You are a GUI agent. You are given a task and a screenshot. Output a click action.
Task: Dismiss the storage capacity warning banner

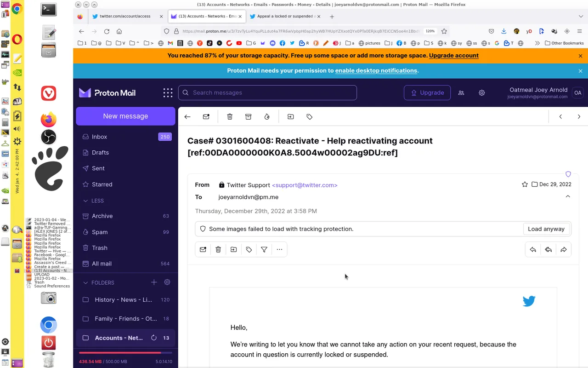coord(580,56)
